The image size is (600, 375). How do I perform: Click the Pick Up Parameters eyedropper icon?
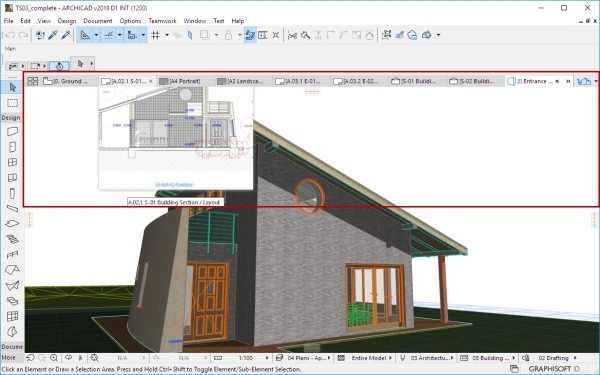tap(53, 35)
